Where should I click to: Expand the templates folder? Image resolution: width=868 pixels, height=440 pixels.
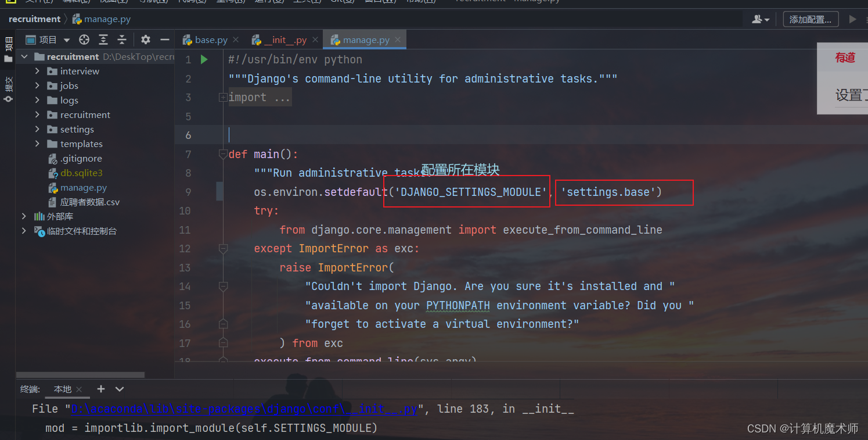(x=38, y=144)
